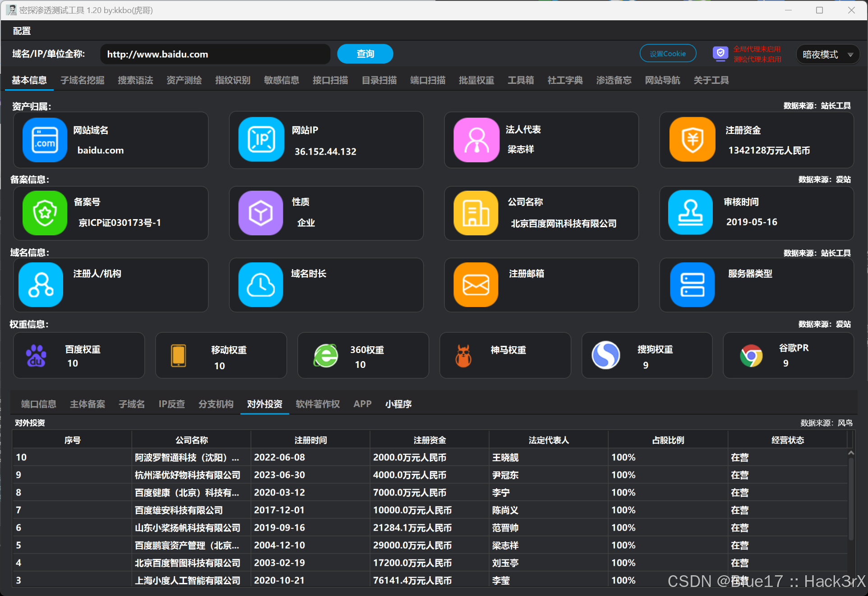Viewport: 868px width, 596px height.
Task: Click the Baidu paw weight icon
Action: tap(36, 356)
